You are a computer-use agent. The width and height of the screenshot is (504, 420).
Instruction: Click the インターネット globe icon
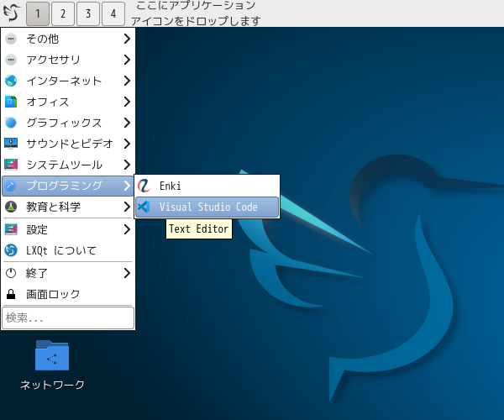(x=11, y=81)
